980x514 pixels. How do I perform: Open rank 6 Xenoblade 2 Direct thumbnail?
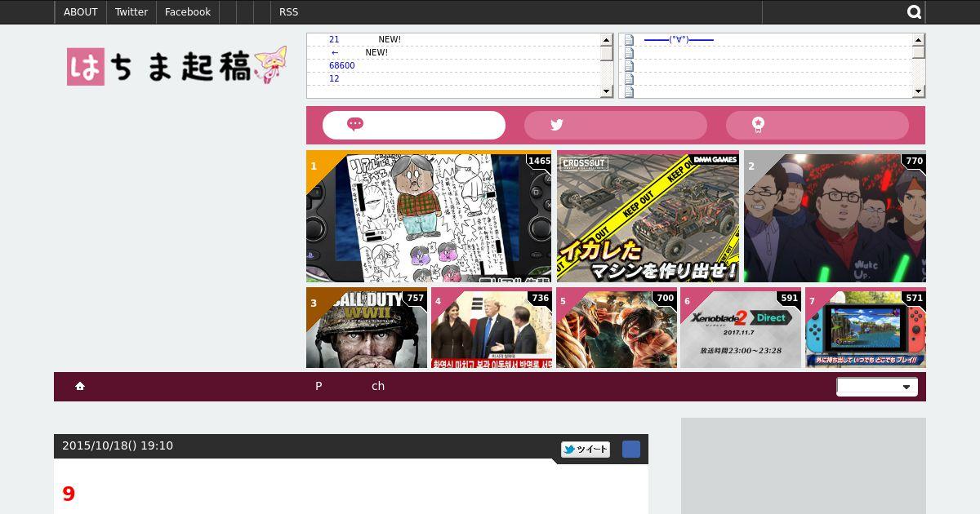[741, 327]
